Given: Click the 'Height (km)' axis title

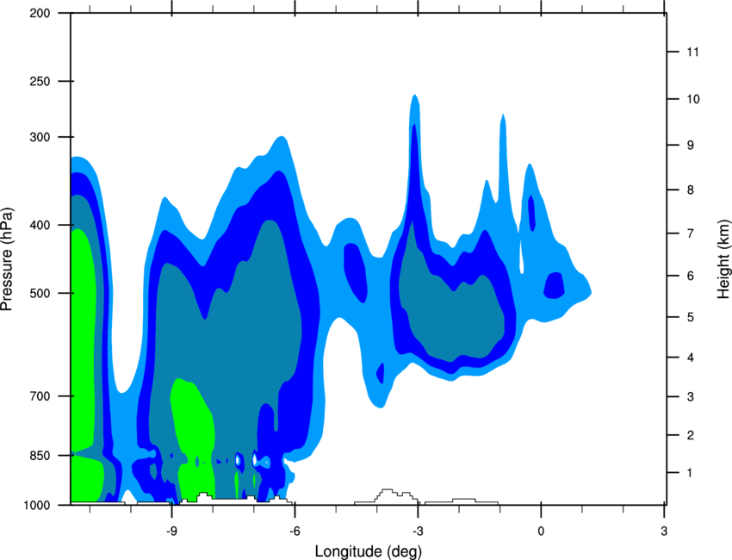Looking at the screenshot, I should (723, 258).
